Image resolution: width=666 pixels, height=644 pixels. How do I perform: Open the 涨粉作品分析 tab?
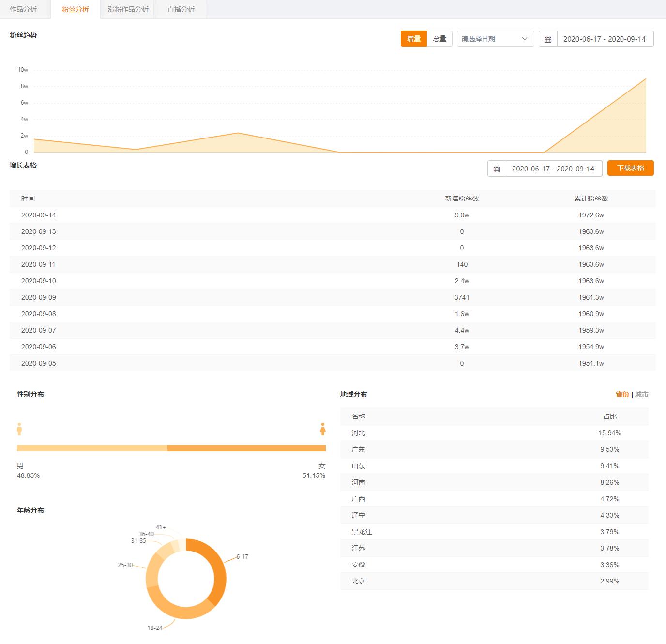click(128, 9)
